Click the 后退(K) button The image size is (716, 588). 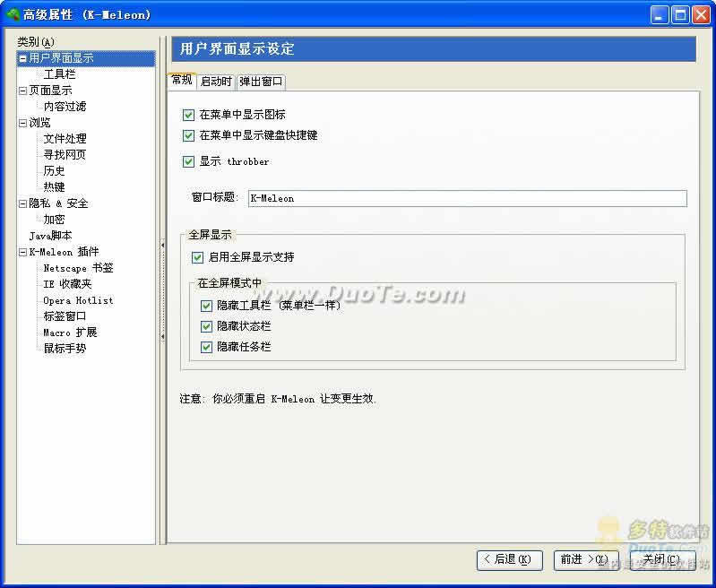(x=510, y=559)
